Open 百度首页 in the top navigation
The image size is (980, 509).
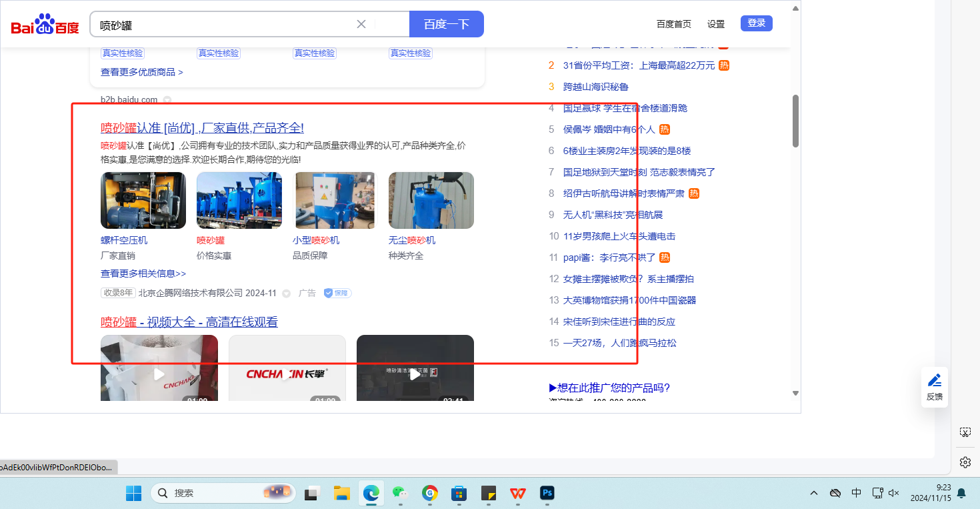[x=674, y=24]
